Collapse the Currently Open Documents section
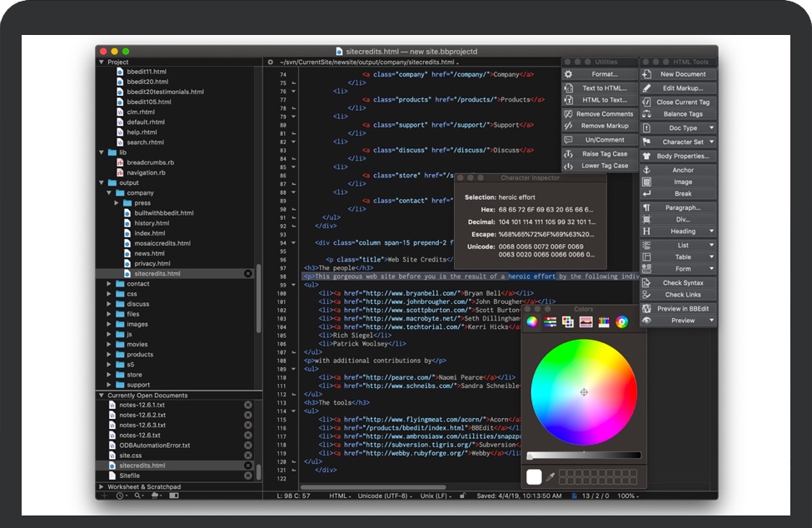This screenshot has width=812, height=528. (x=102, y=396)
